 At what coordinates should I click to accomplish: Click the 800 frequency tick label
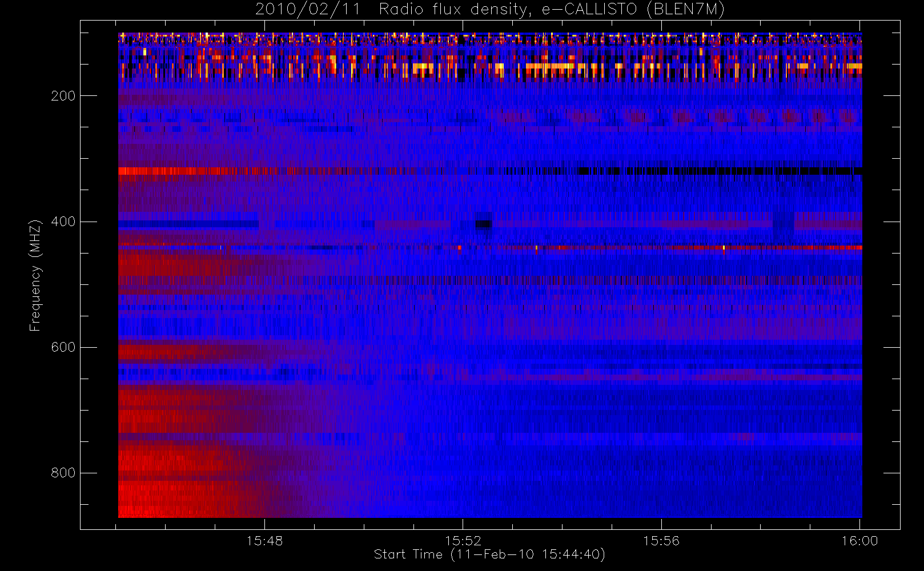click(x=63, y=473)
